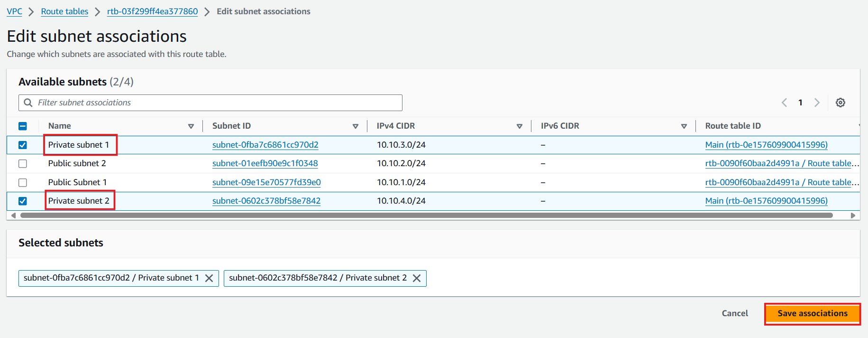
Task: Go to previous page arrow
Action: (x=784, y=103)
